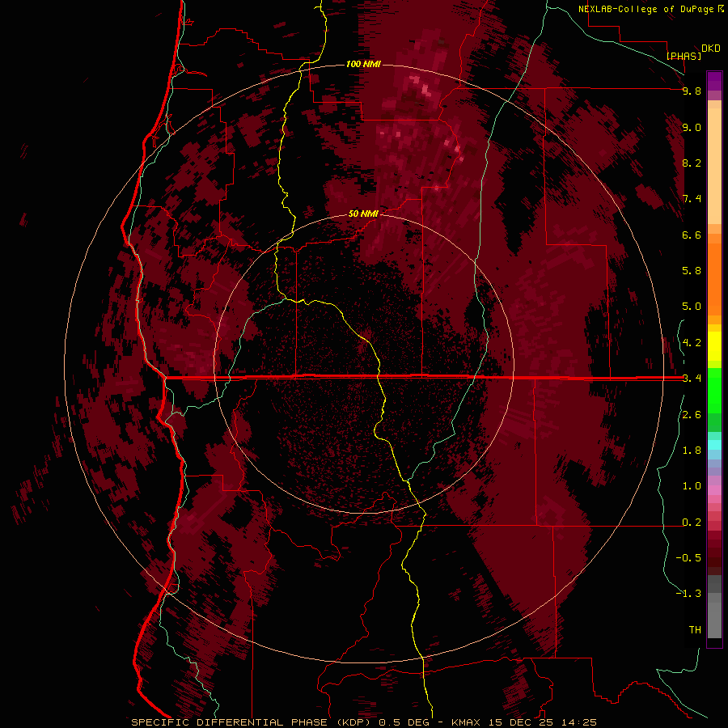
Task: Select the 1.0 scale value
Action: (x=692, y=486)
